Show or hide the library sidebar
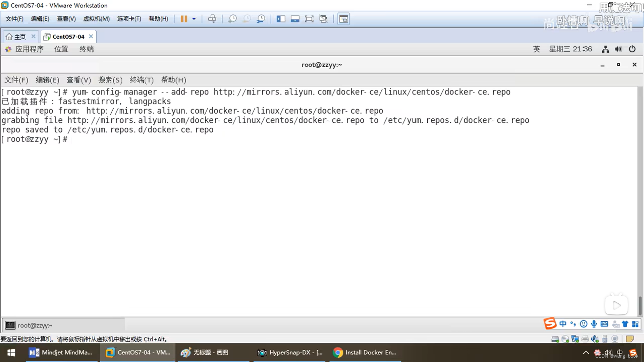This screenshot has height=362, width=644. [281, 19]
